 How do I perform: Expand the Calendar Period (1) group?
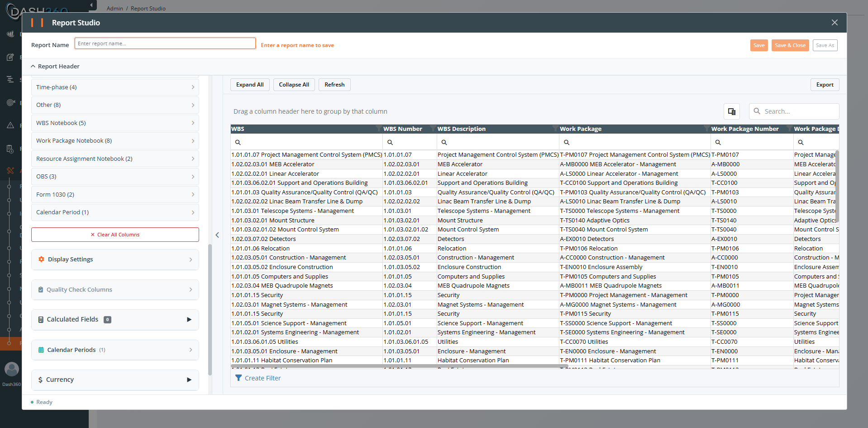[x=115, y=212]
